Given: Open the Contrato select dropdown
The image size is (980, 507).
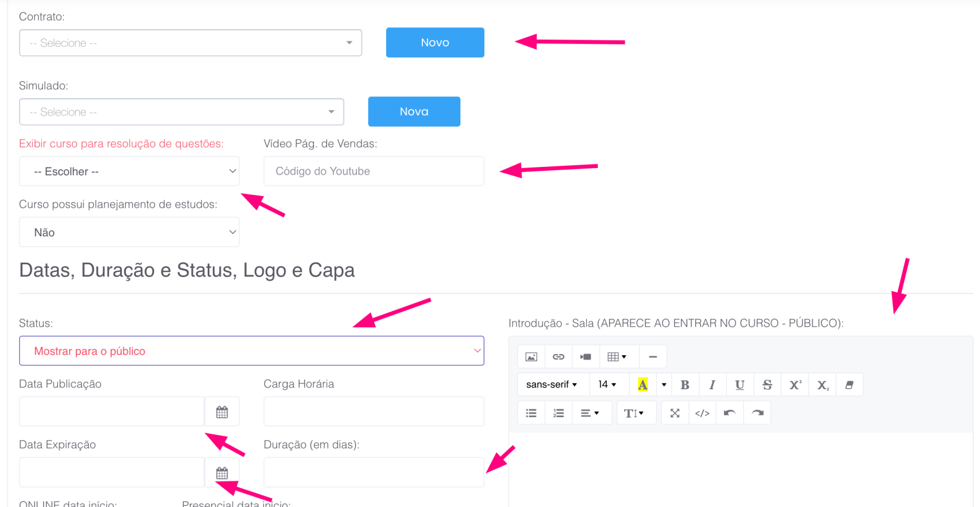Looking at the screenshot, I should tap(190, 43).
